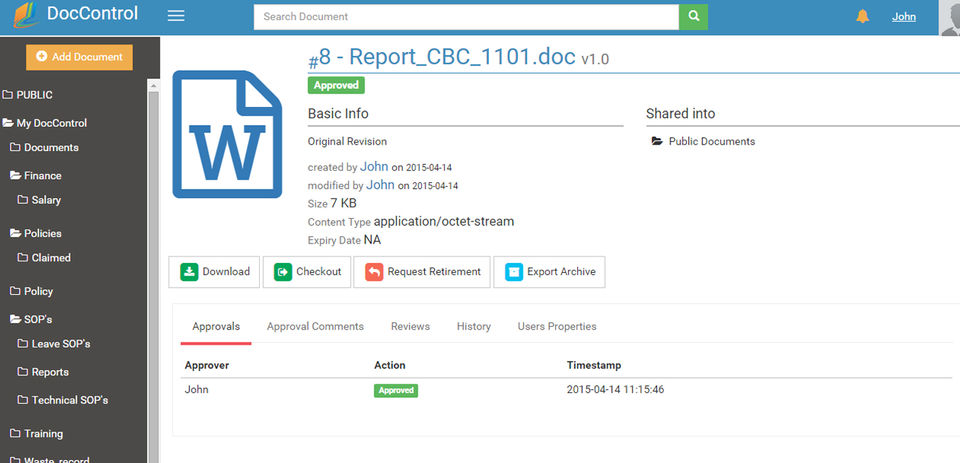960x463 pixels.
Task: Switch to the Approval Comments tab
Action: 315,326
